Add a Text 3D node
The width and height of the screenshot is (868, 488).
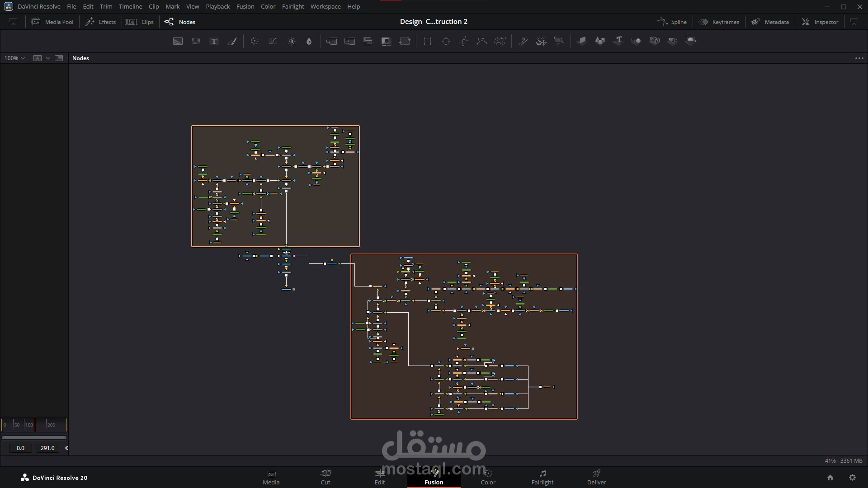tap(618, 41)
